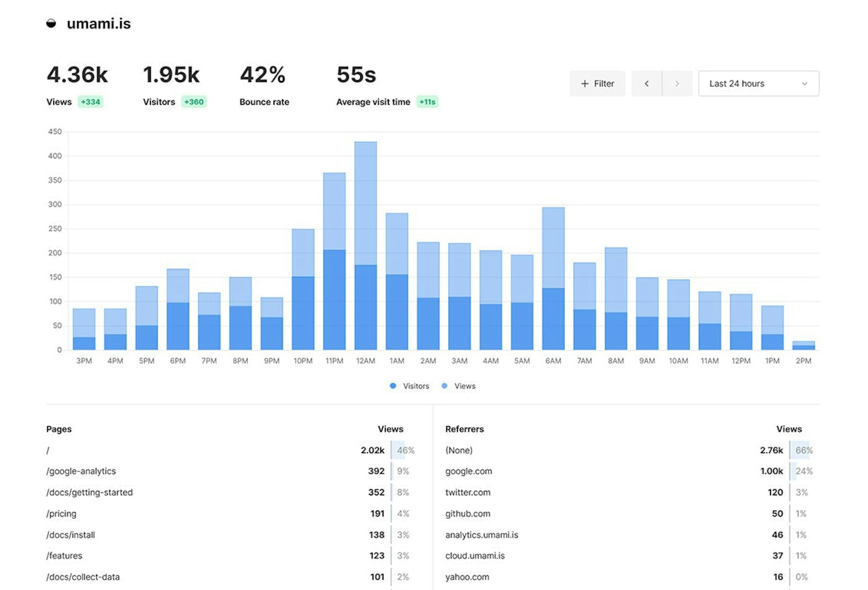Click the date range dropdown chevron
Screen dimensions: 868x590
point(804,84)
